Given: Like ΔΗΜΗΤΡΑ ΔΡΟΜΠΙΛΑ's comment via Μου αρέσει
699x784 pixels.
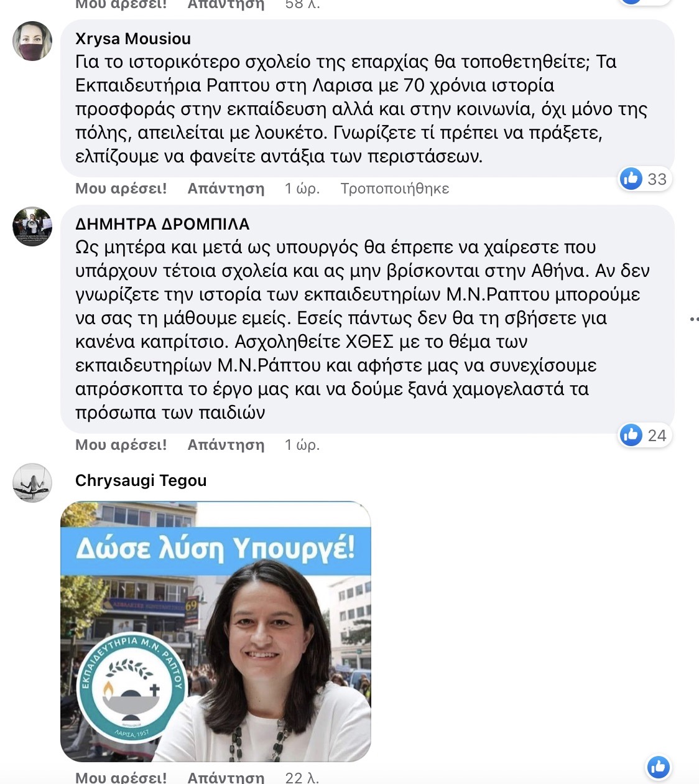Looking at the screenshot, I should click(x=121, y=445).
